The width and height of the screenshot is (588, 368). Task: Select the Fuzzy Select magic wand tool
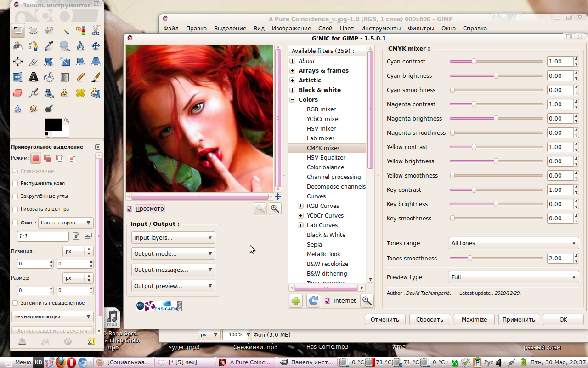tap(65, 30)
